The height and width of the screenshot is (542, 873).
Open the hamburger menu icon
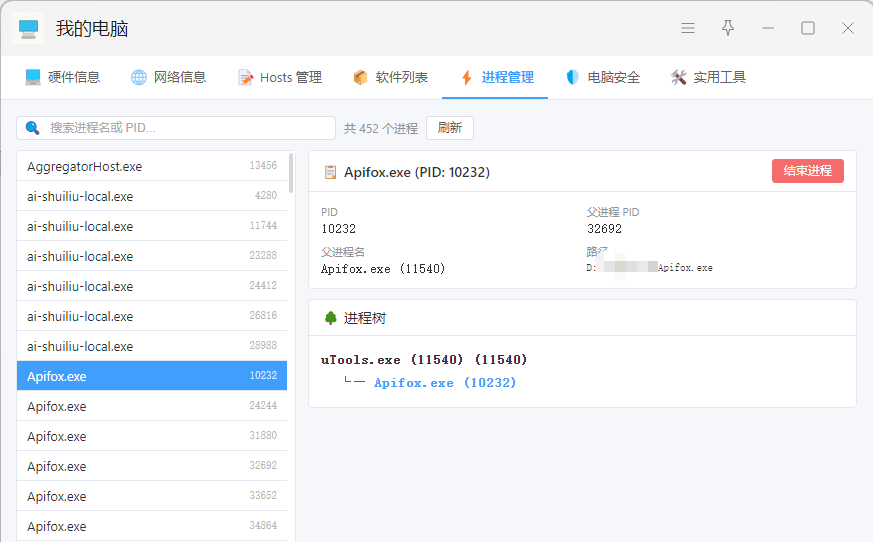coord(688,28)
